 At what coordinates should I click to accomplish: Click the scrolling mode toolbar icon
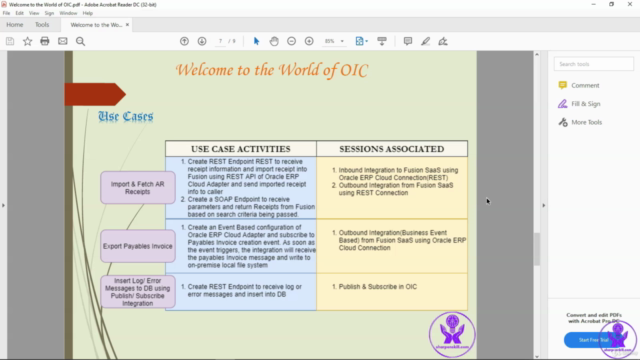tap(382, 41)
